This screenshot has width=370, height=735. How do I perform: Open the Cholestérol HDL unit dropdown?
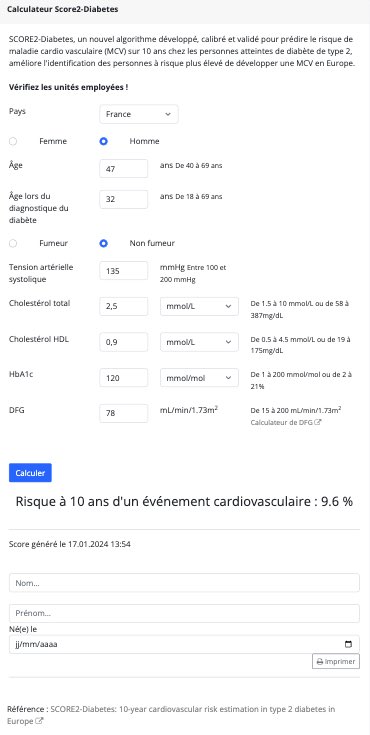[x=199, y=342]
